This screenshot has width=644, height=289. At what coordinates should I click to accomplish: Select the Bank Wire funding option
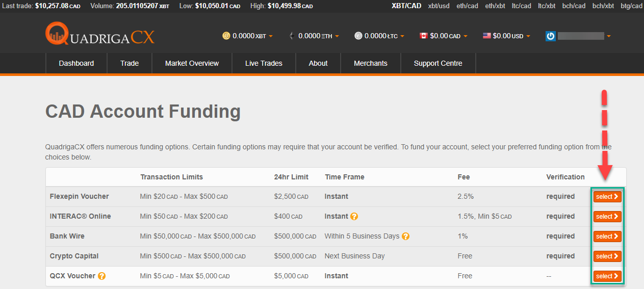point(607,237)
